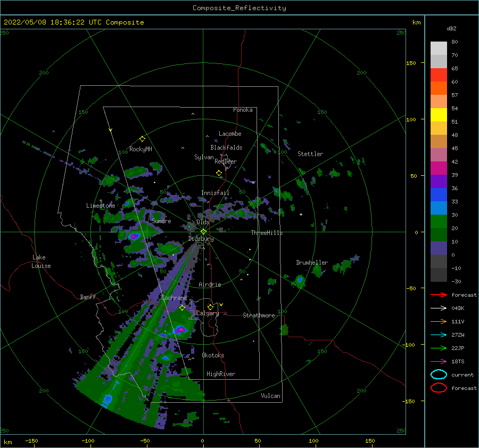Click the Lake Louise label

[x=41, y=262]
